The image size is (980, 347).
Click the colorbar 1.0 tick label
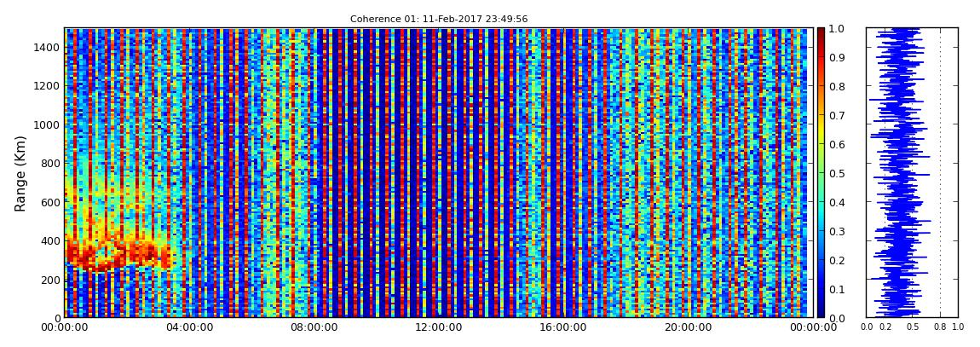pyautogui.click(x=836, y=29)
